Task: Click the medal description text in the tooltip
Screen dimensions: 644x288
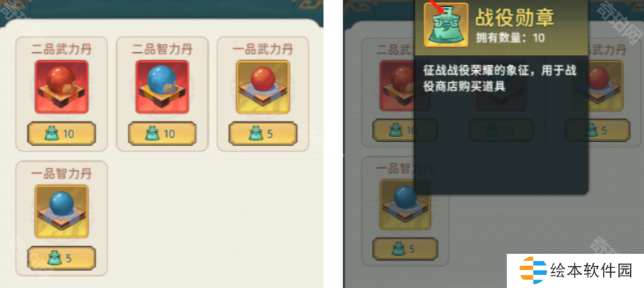Action: [x=500, y=78]
